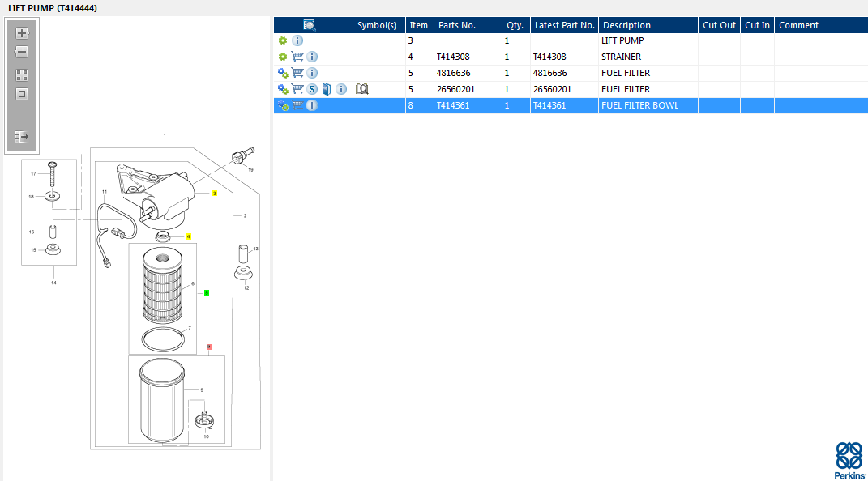Click latest part number T414361 cell
This screenshot has height=481, width=868.
[x=564, y=105]
